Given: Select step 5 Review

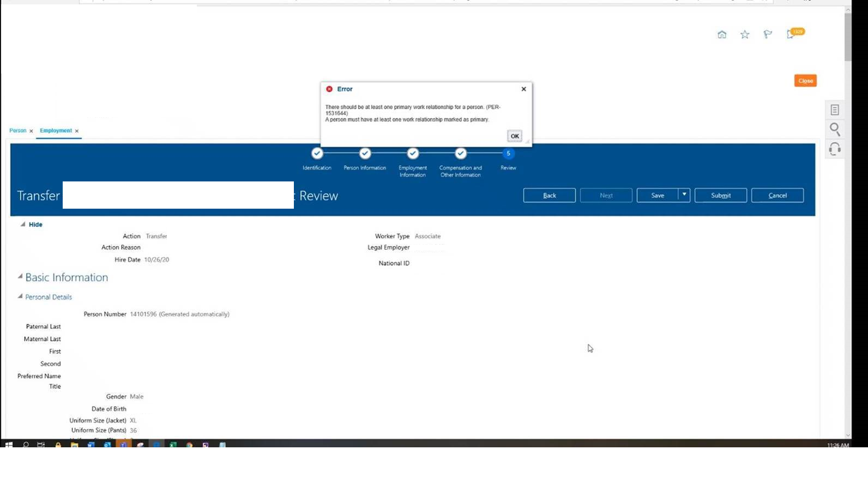Looking at the screenshot, I should pyautogui.click(x=508, y=154).
